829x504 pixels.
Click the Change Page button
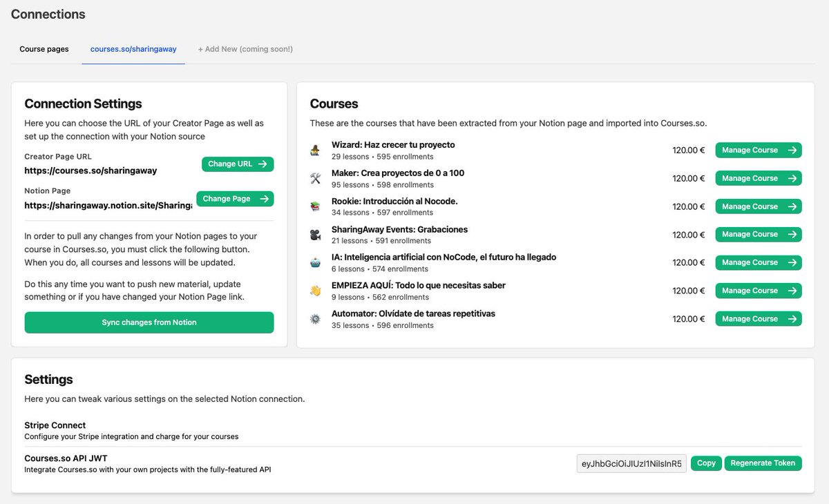click(x=235, y=199)
